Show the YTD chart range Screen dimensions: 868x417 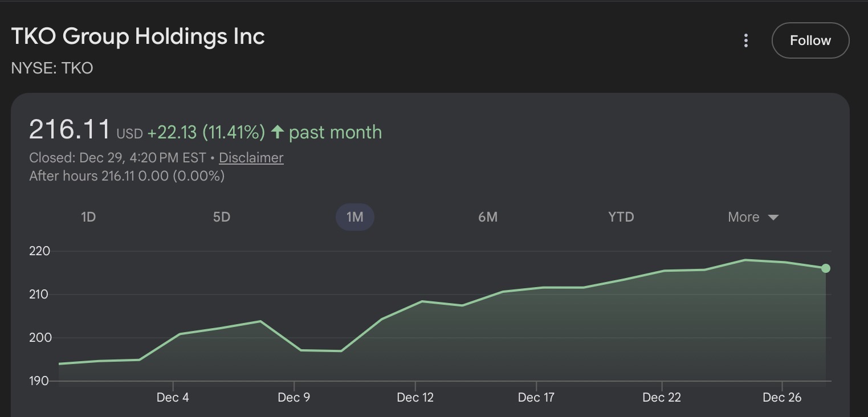(621, 217)
